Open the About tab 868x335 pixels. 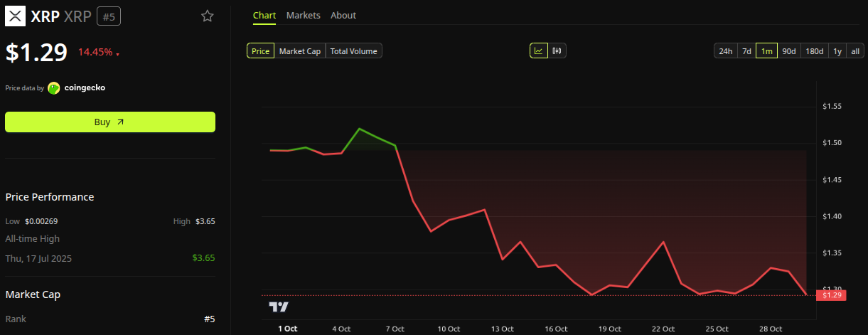pos(343,15)
